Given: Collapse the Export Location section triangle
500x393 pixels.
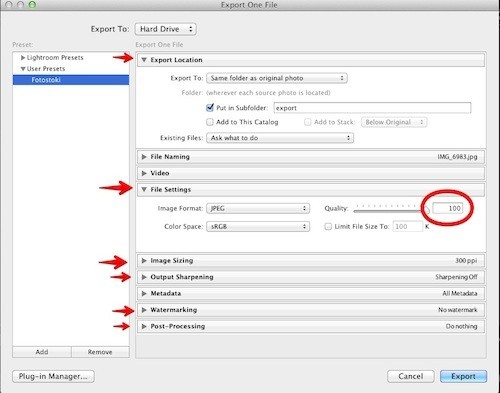Looking at the screenshot, I should tap(144, 60).
